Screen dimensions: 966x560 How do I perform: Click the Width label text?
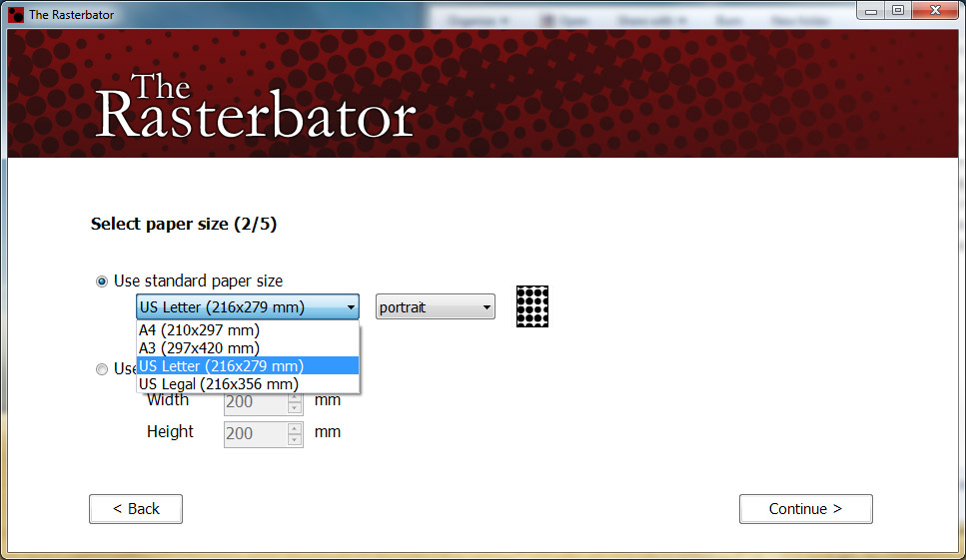(168, 400)
